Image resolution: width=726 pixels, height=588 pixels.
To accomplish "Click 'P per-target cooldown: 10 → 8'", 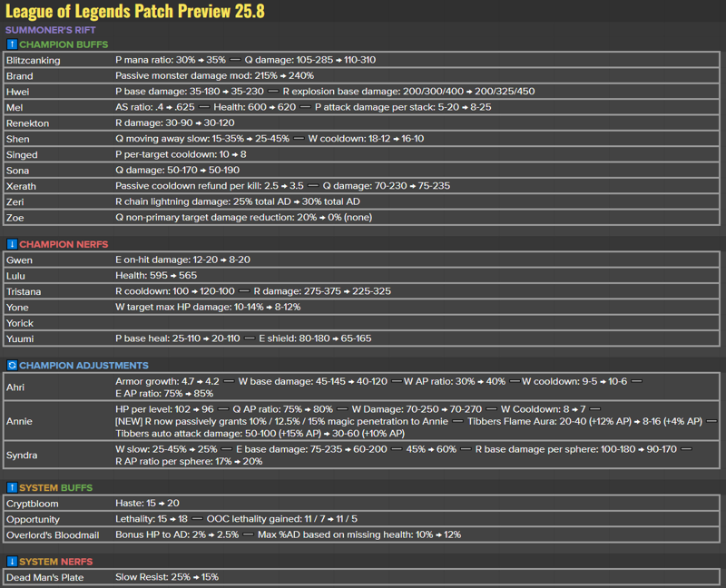I will 181,154.
